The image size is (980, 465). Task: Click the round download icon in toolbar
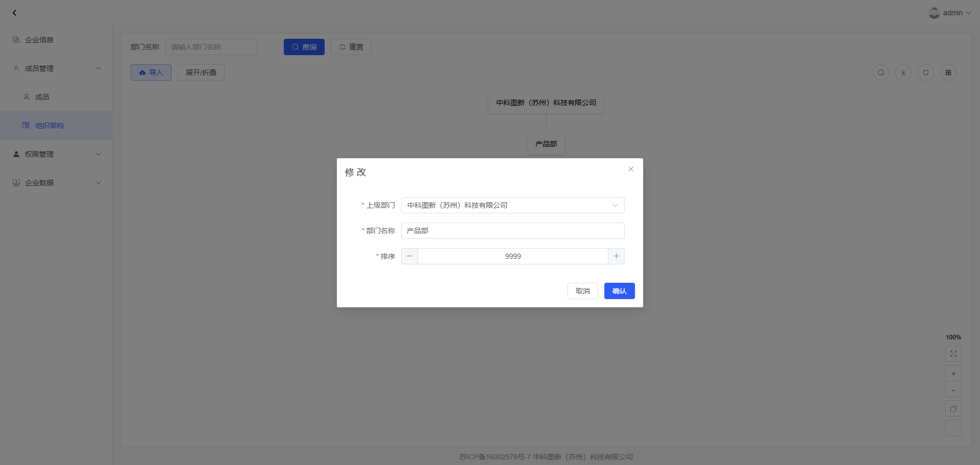pos(903,72)
